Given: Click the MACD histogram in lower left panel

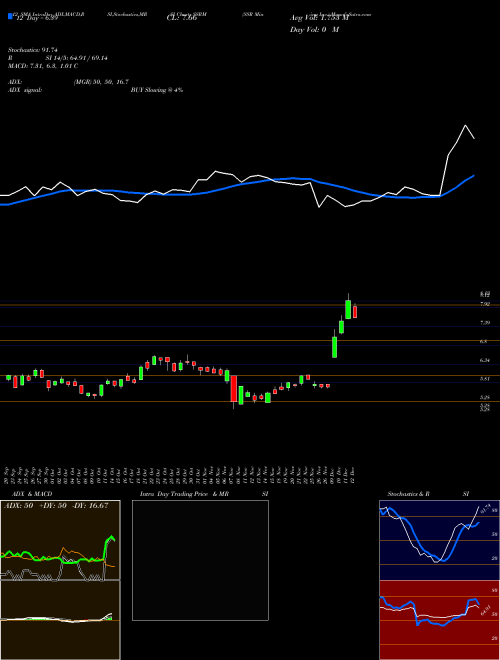Looking at the screenshot, I should click(x=108, y=617).
